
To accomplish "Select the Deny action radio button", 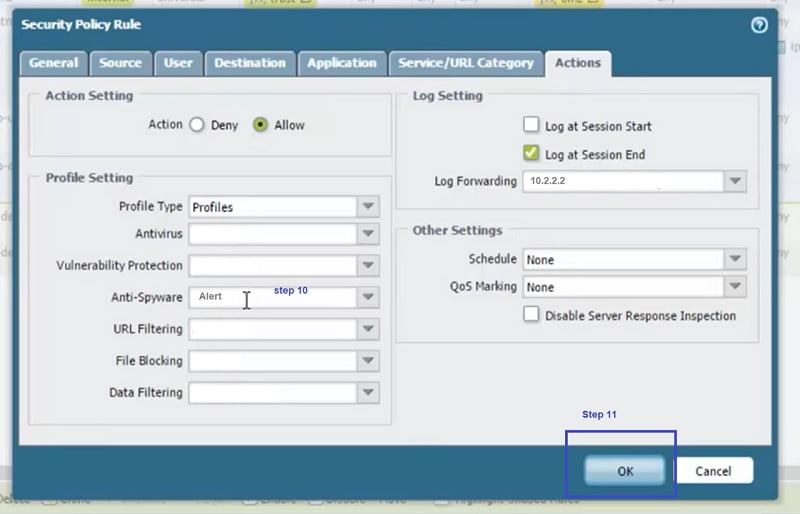I will pos(197,125).
